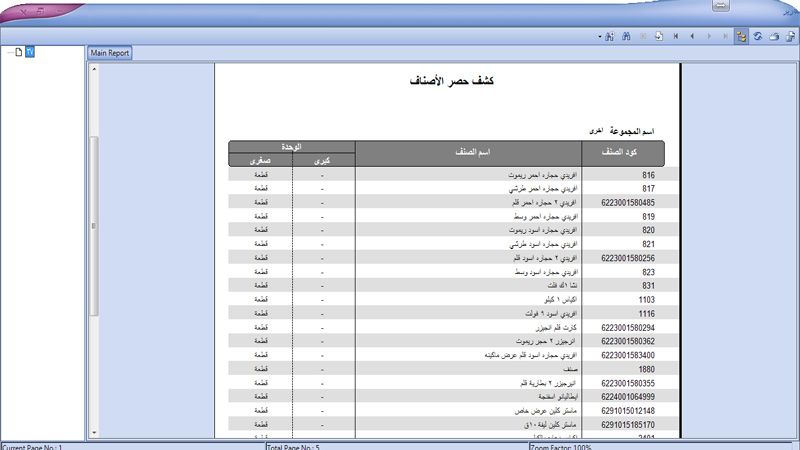Click item code 820
Image resolution: width=800 pixels, height=450 pixels.
(648, 230)
